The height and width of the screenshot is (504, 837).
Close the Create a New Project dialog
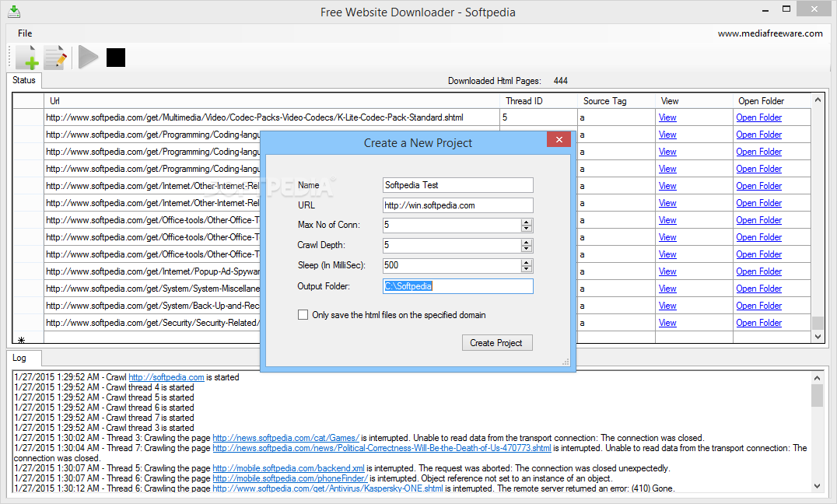coord(559,140)
